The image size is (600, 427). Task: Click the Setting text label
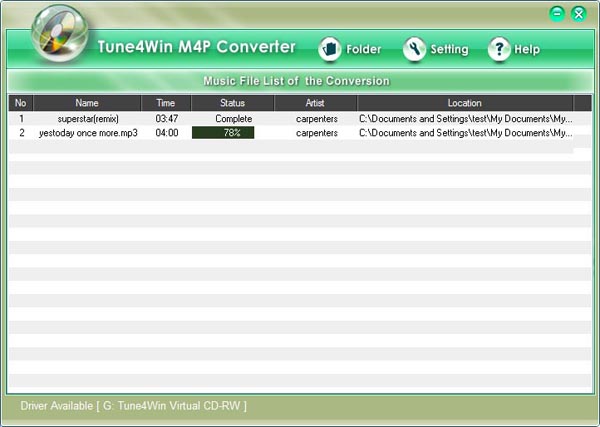pyautogui.click(x=449, y=49)
